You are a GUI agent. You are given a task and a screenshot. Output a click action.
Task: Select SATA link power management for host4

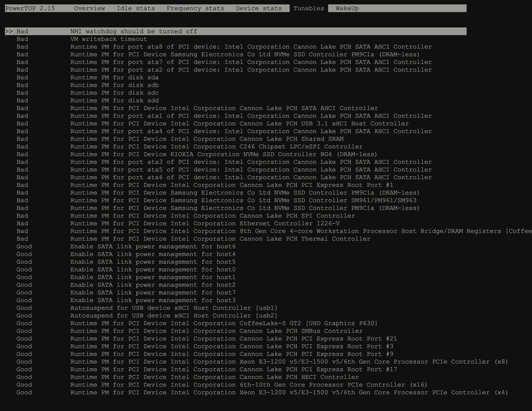pos(126,254)
